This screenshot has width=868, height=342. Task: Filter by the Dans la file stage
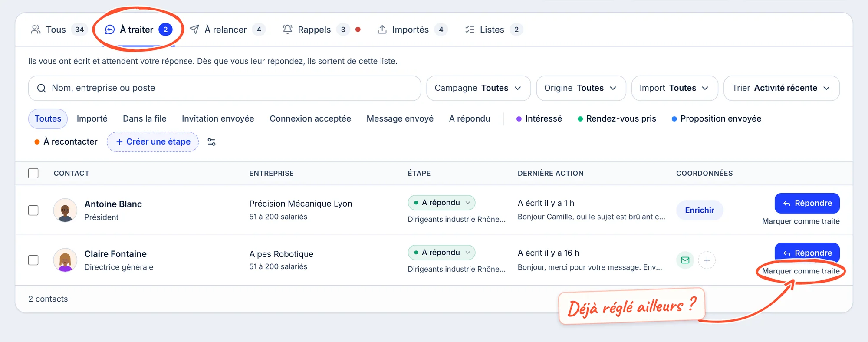[x=145, y=119]
